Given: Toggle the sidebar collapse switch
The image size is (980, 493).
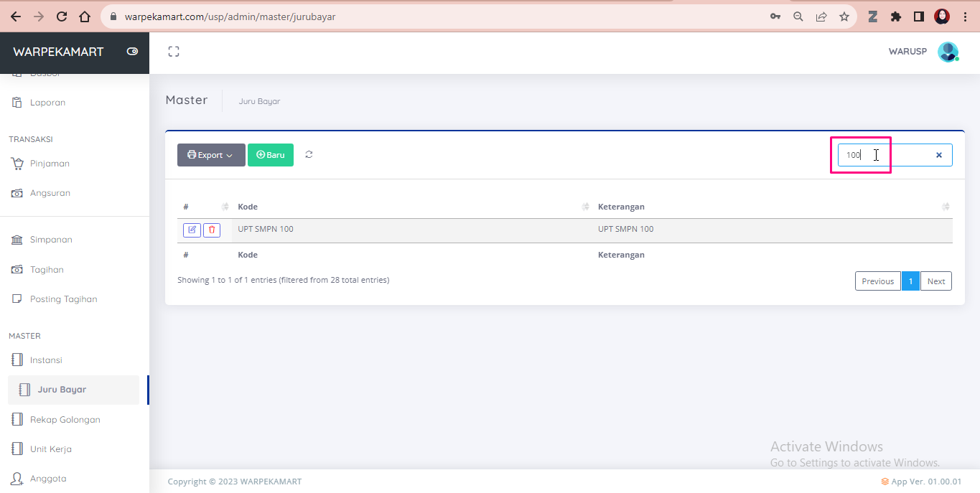Looking at the screenshot, I should pos(132,52).
